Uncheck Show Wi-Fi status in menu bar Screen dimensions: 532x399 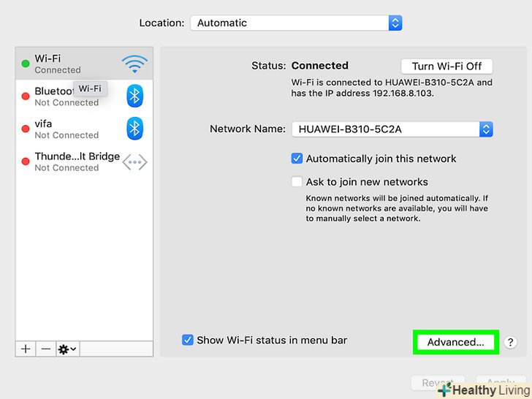pos(188,340)
